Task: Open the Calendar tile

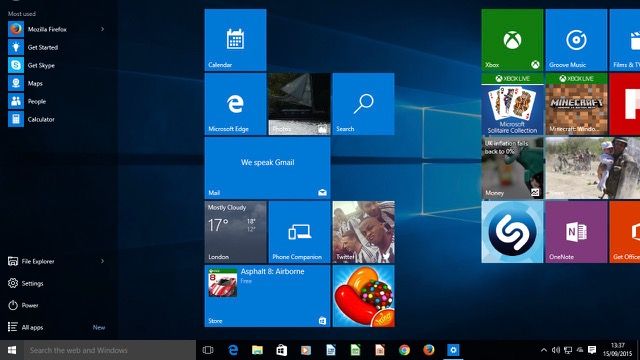Action: [x=236, y=40]
